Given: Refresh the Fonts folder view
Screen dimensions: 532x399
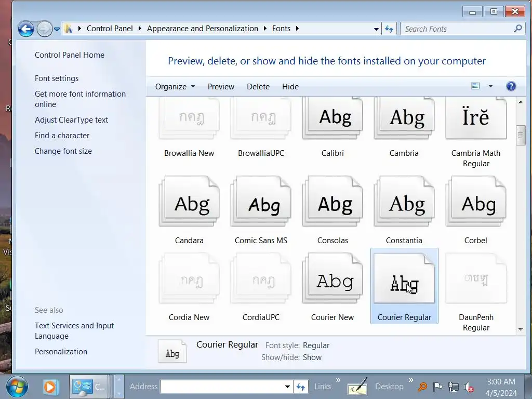Looking at the screenshot, I should coord(389,29).
